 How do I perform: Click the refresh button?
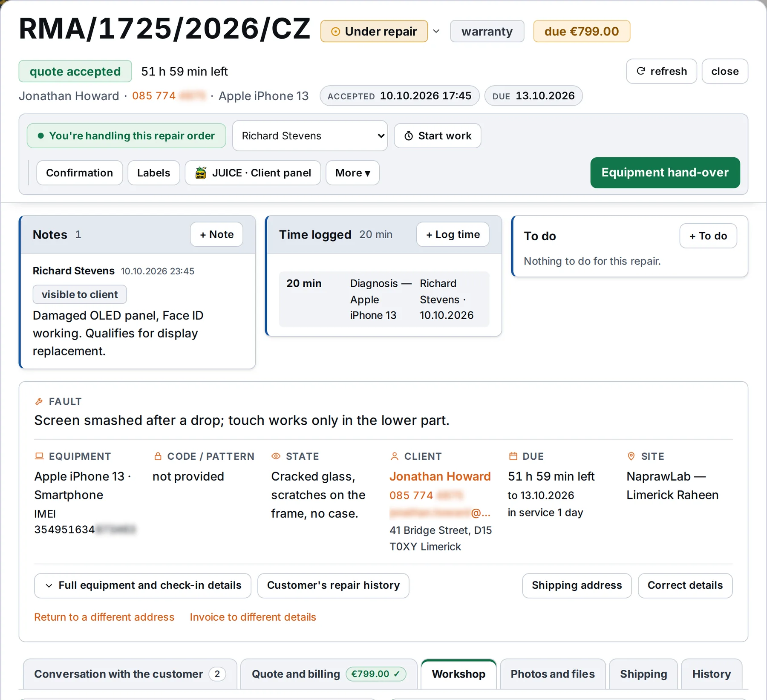coord(661,71)
